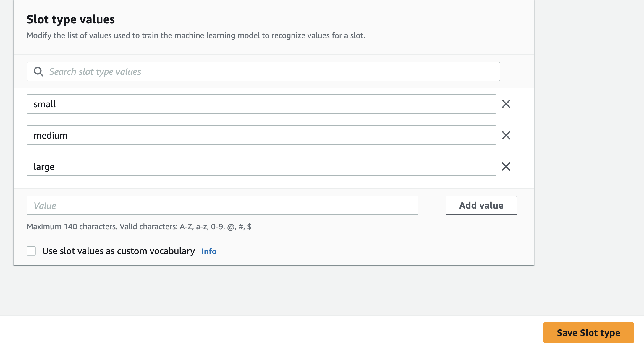The width and height of the screenshot is (644, 343).
Task: Click the 'Maximum 140 characters' hint text
Action: [x=139, y=227]
